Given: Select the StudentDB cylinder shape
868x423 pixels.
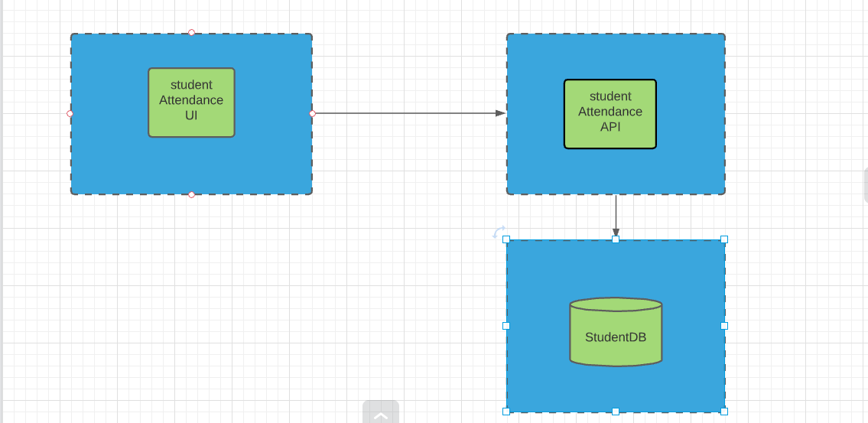Looking at the screenshot, I should click(616, 332).
